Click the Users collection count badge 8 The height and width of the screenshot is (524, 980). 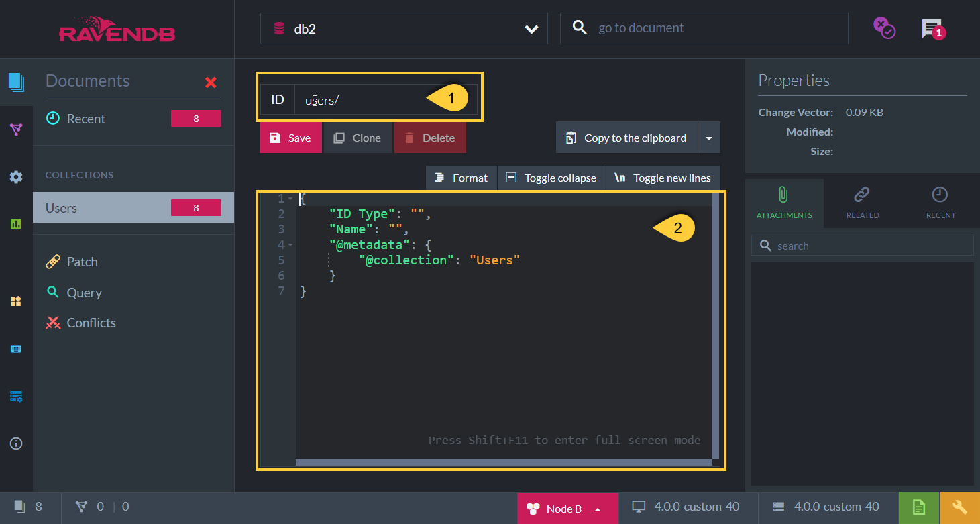(x=196, y=208)
